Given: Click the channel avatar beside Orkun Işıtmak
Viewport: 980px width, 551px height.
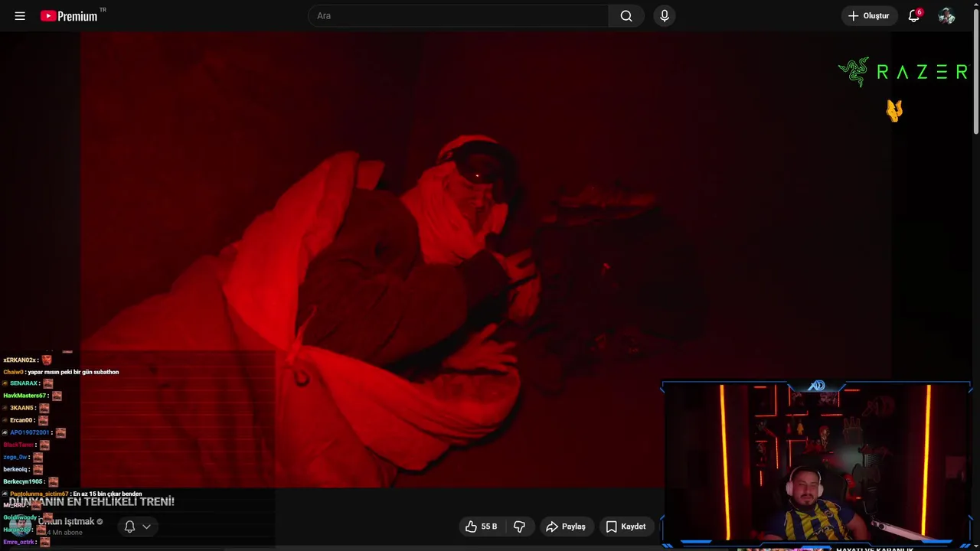Looking at the screenshot, I should click(20, 526).
